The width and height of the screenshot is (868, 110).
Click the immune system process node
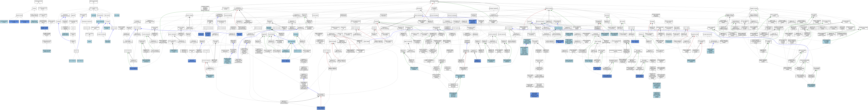(226, 9)
